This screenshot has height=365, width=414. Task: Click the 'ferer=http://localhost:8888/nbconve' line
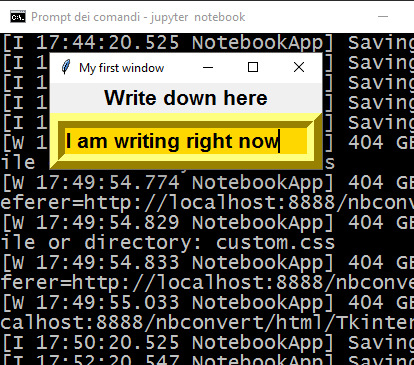[x=207, y=283]
